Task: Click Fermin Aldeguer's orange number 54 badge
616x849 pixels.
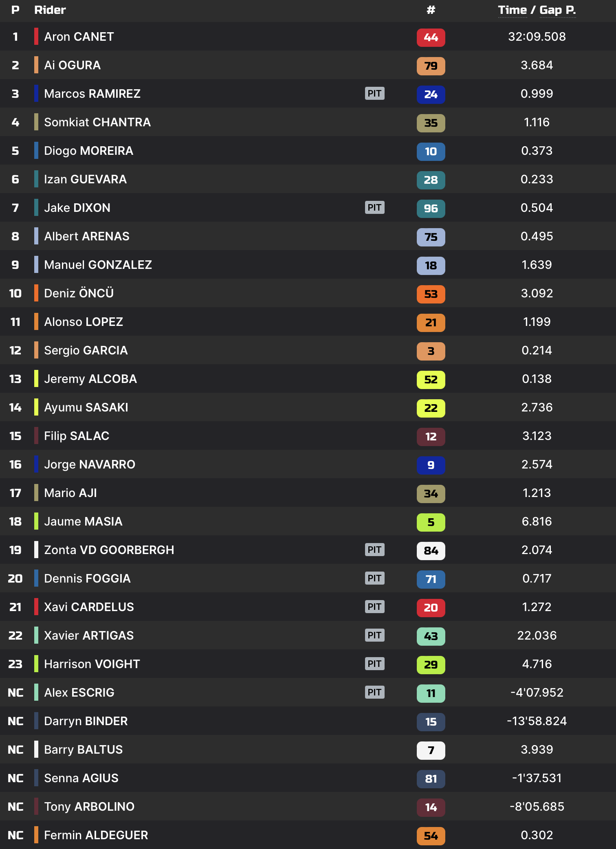Action: click(431, 836)
